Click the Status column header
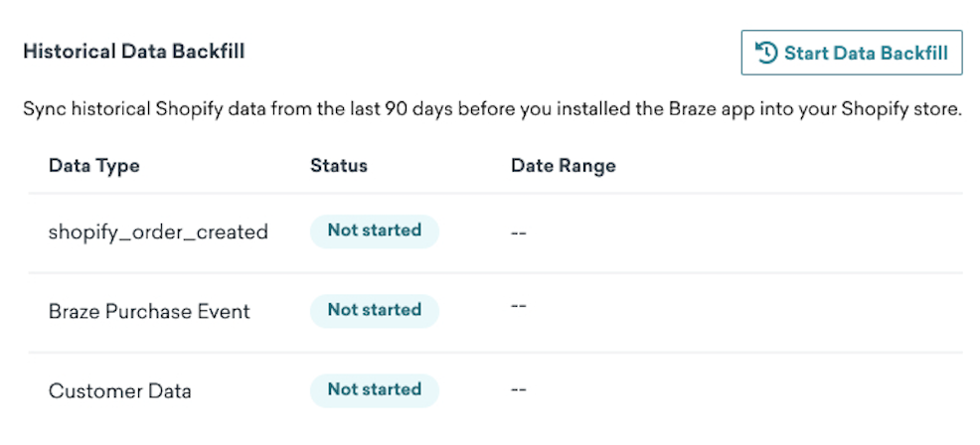Screen dimensions: 980x445 (339, 166)
